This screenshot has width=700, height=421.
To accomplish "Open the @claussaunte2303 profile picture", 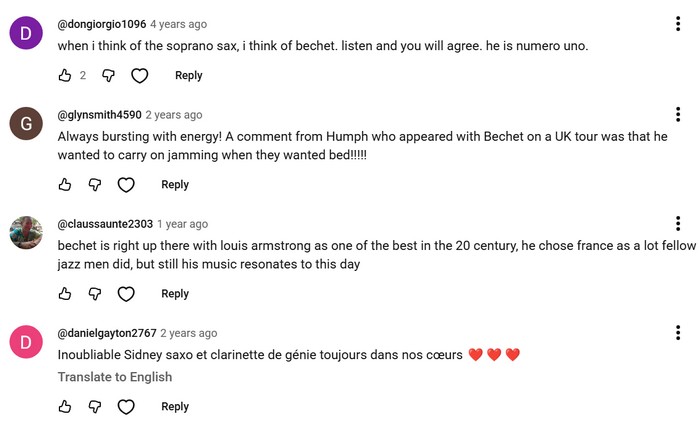I will [x=26, y=233].
